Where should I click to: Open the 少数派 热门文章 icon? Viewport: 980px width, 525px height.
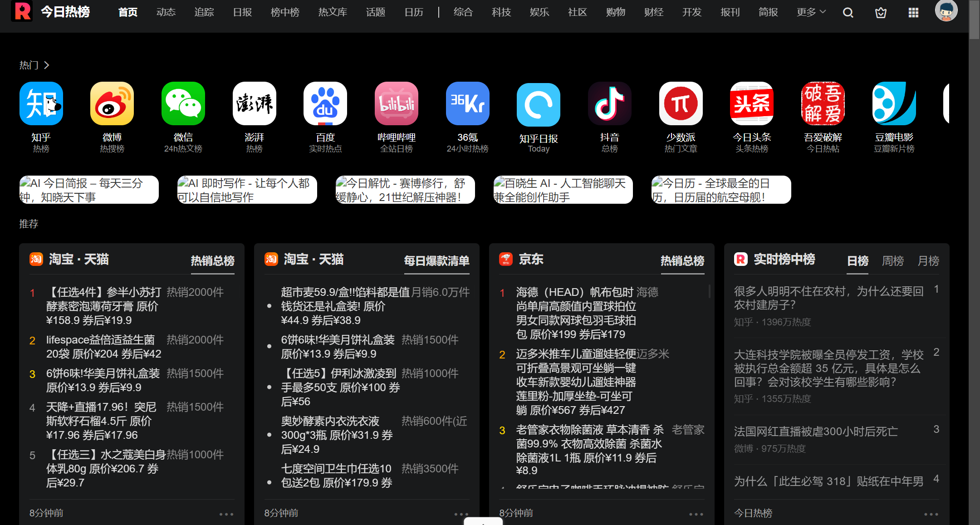[681, 103]
